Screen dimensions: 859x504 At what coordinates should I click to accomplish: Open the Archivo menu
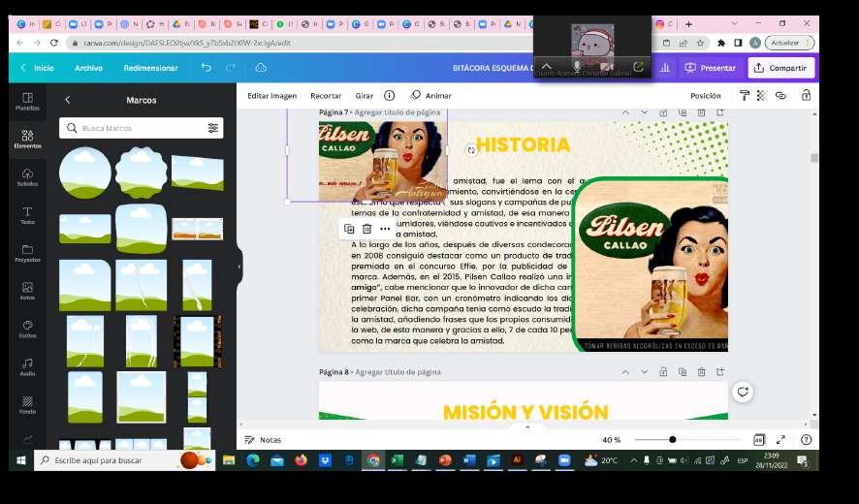click(89, 68)
